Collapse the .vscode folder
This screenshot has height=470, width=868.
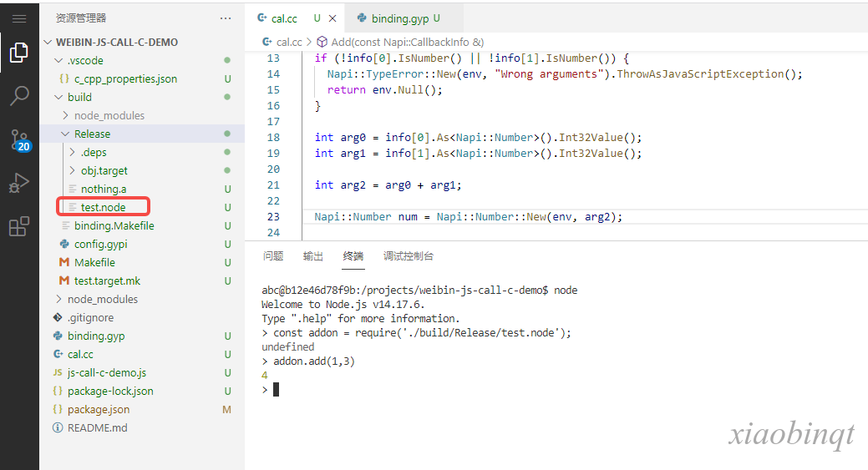(58, 60)
